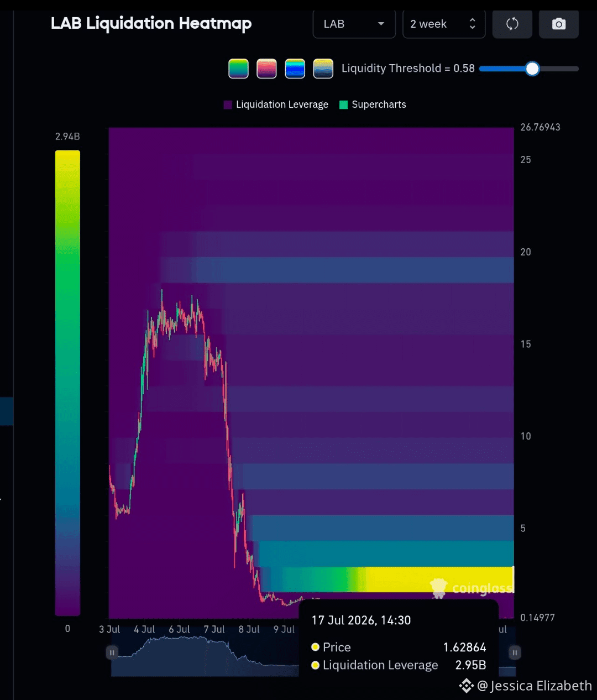Image resolution: width=597 pixels, height=700 pixels.
Task: Click the refresh chart icon button
Action: point(512,24)
